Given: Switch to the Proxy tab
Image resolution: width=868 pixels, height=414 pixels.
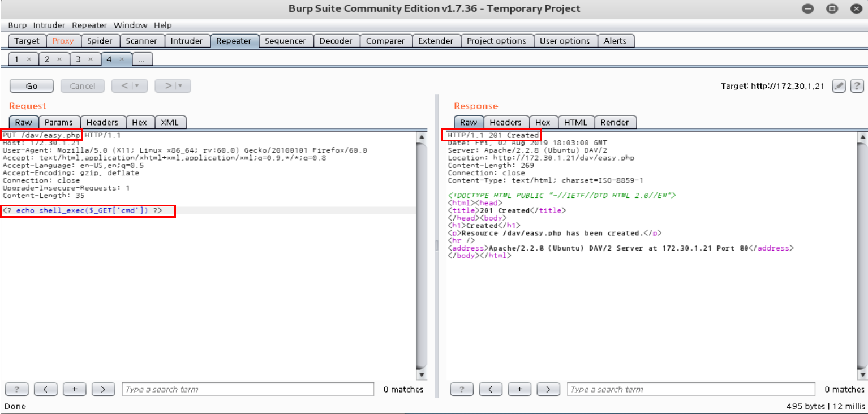Looking at the screenshot, I should 63,41.
